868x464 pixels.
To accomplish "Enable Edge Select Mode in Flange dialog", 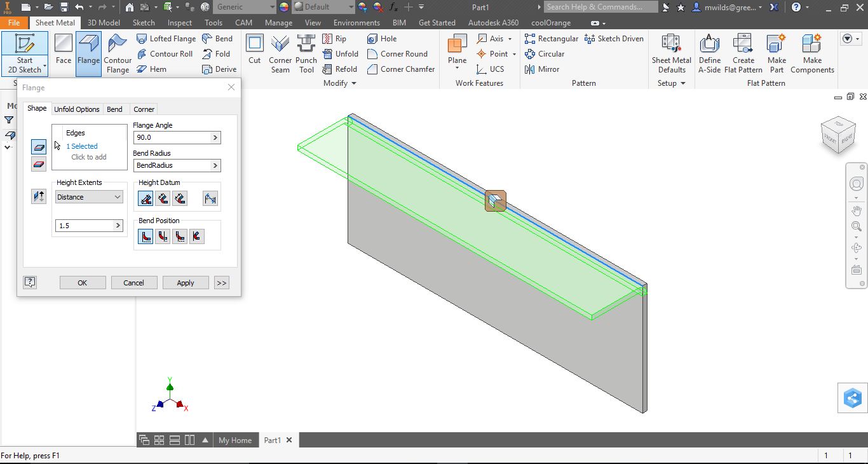I will coord(39,147).
